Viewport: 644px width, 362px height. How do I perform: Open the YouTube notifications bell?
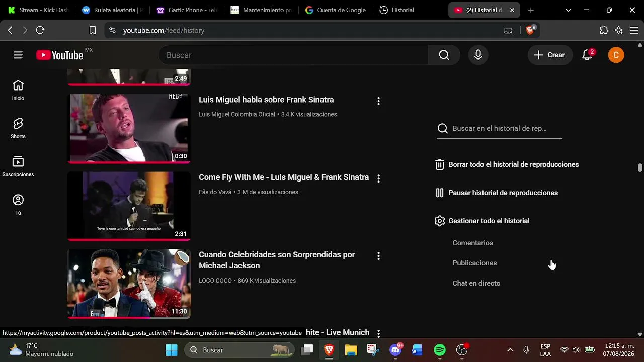(x=587, y=55)
